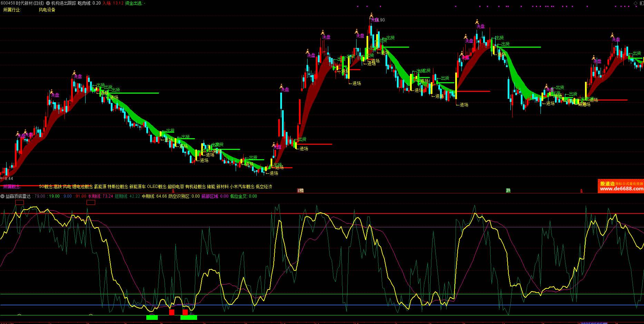Open the 特斯拉概念 concept tag
This screenshot has width=644, height=324.
[118, 187]
